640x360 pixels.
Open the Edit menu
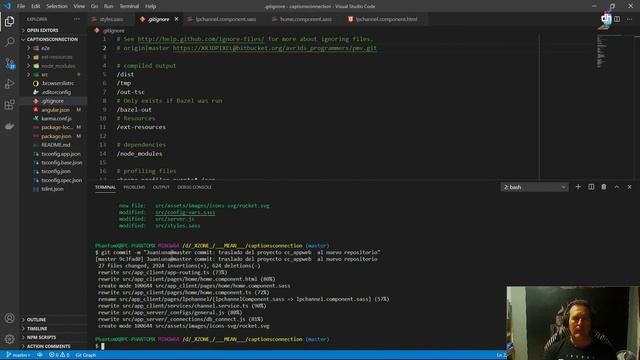pos(36,6)
